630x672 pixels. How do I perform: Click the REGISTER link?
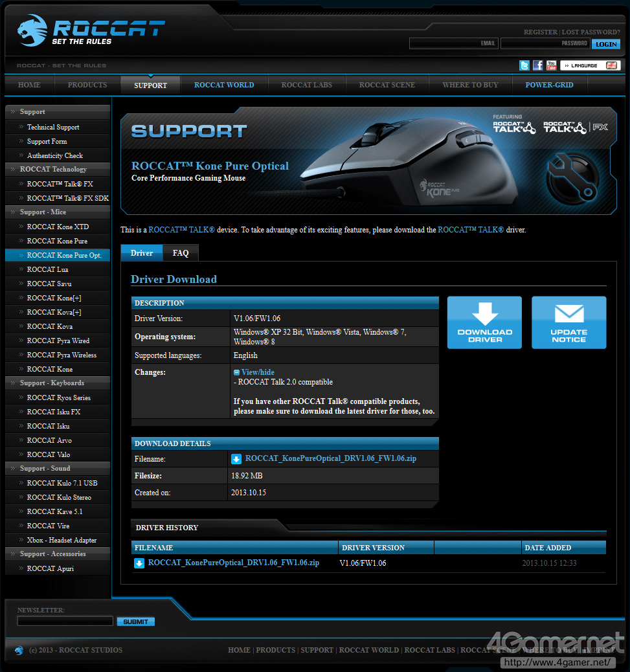pos(541,32)
